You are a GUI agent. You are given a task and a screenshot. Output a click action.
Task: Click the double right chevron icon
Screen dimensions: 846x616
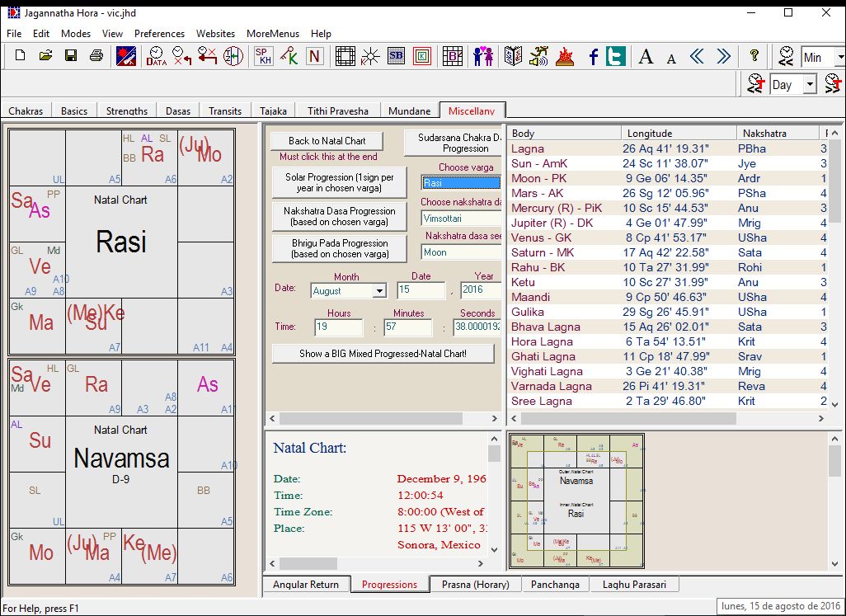coord(723,55)
